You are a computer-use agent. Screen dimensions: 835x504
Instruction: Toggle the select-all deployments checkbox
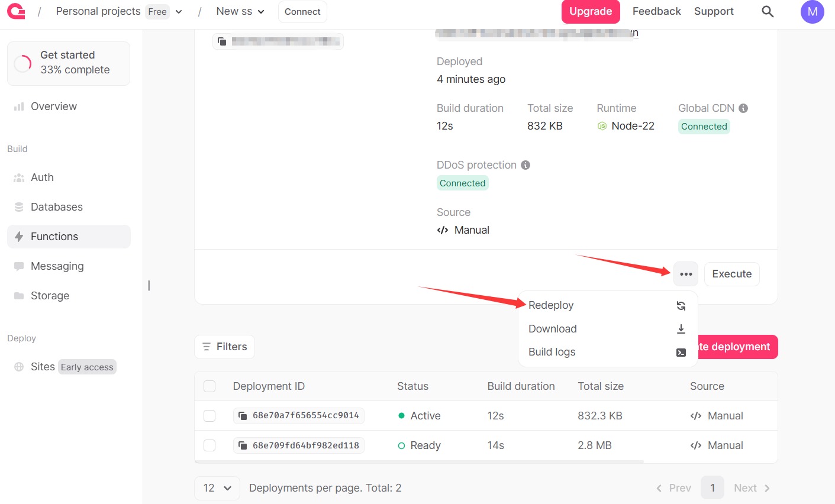209,386
